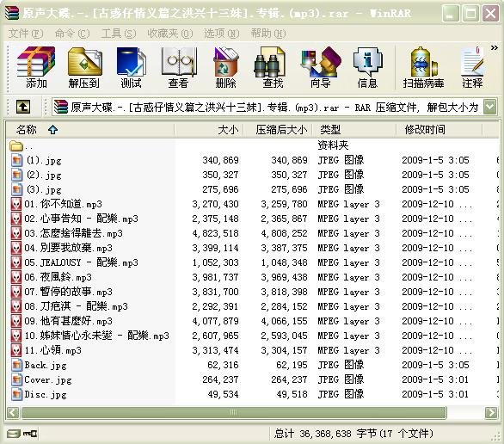Click the 解压到 (Extract to) toolbar icon

coord(84,67)
